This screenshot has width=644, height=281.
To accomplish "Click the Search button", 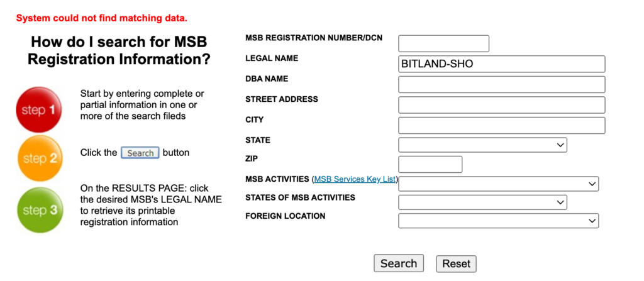I will click(398, 263).
